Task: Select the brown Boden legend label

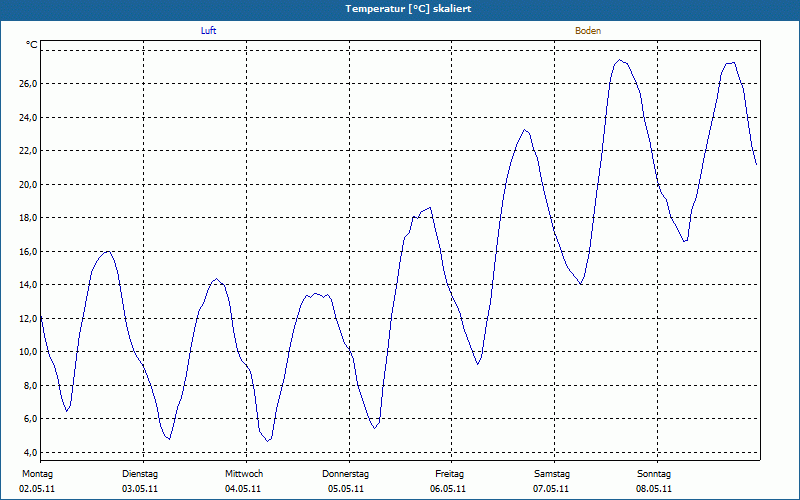Action: pyautogui.click(x=588, y=31)
